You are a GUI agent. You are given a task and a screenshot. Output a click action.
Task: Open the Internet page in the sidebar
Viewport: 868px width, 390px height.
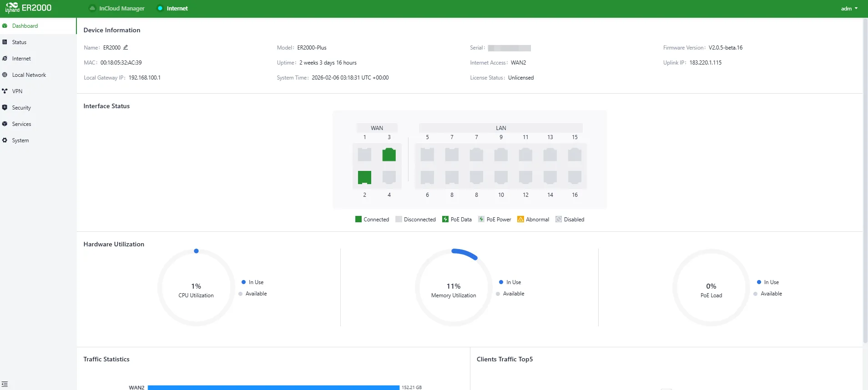(x=38, y=59)
